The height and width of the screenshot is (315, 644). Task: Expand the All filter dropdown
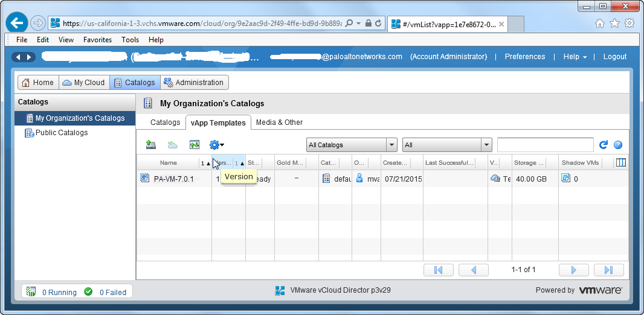[x=486, y=145]
